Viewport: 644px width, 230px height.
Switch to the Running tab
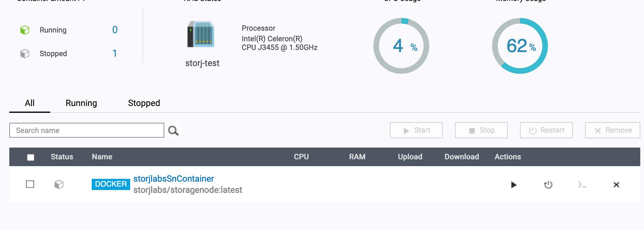(x=81, y=103)
